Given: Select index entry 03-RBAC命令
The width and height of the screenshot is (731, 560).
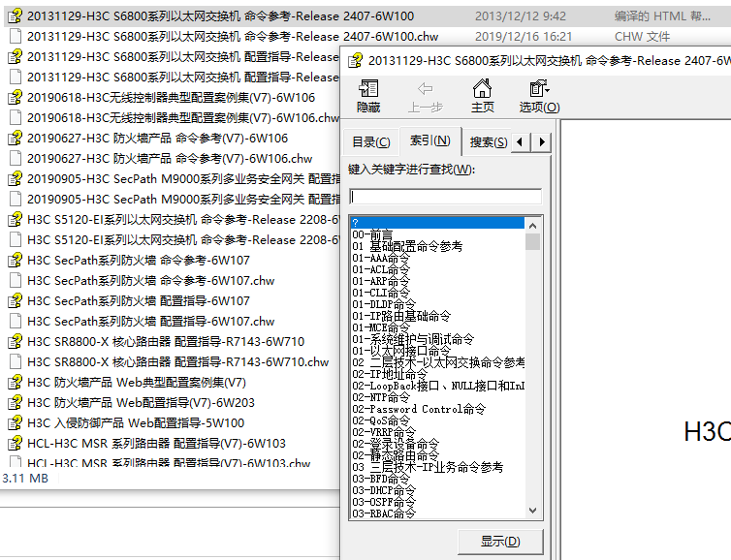Looking at the screenshot, I should click(x=384, y=513).
